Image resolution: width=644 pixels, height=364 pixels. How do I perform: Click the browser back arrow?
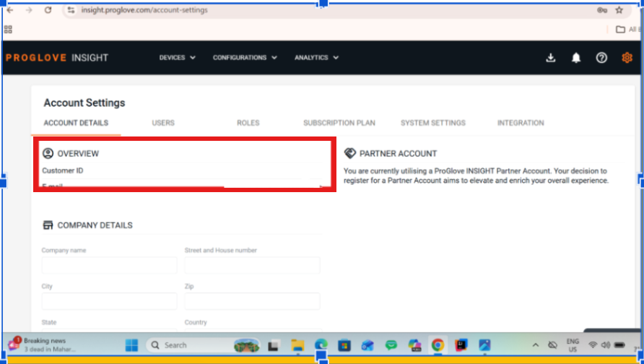(10, 10)
